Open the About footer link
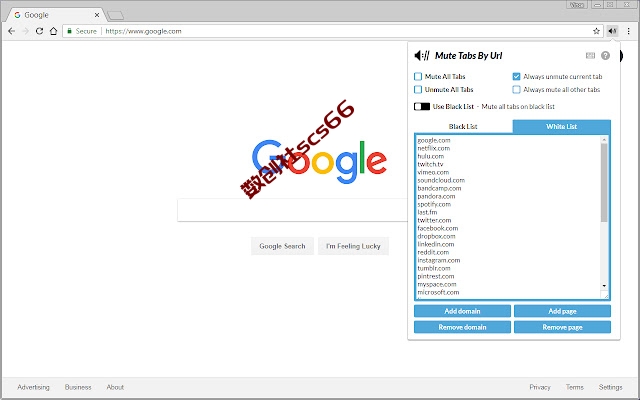This screenshot has width=640, height=400. 115,387
